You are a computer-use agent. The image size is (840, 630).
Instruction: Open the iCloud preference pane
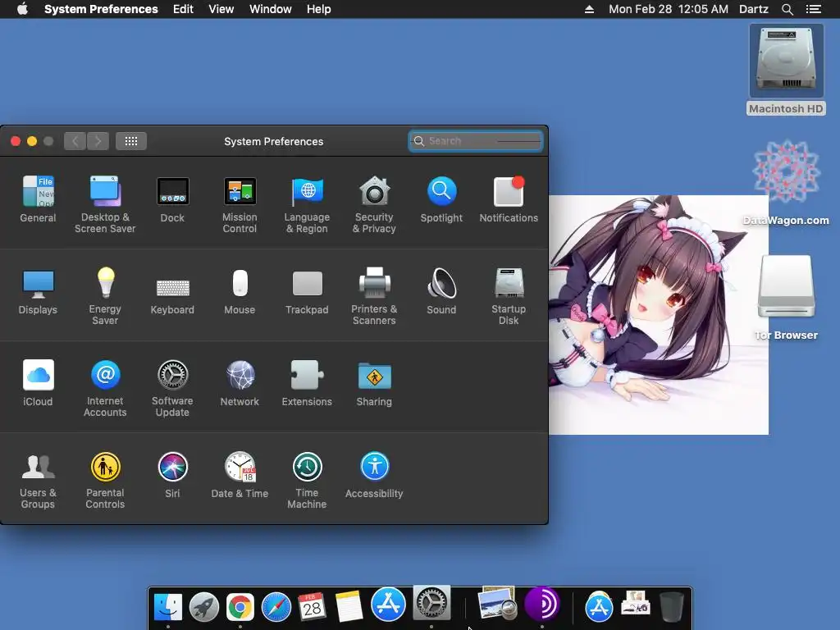pos(38,382)
